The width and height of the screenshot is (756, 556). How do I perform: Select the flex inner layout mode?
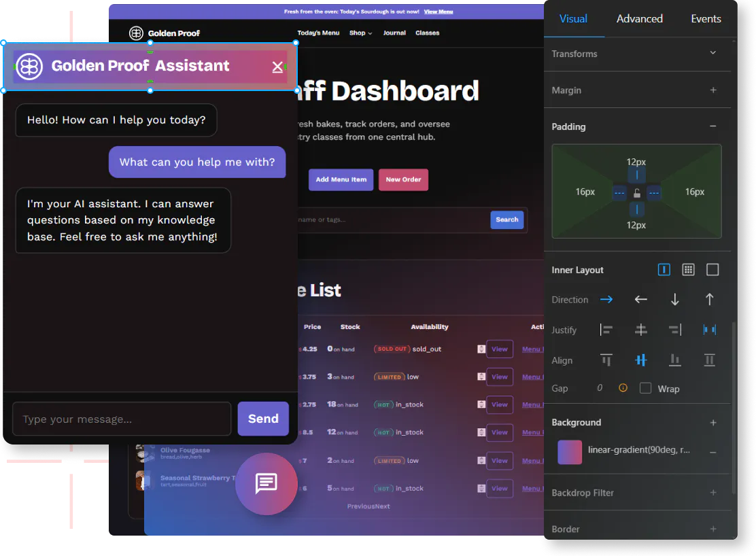click(x=664, y=270)
